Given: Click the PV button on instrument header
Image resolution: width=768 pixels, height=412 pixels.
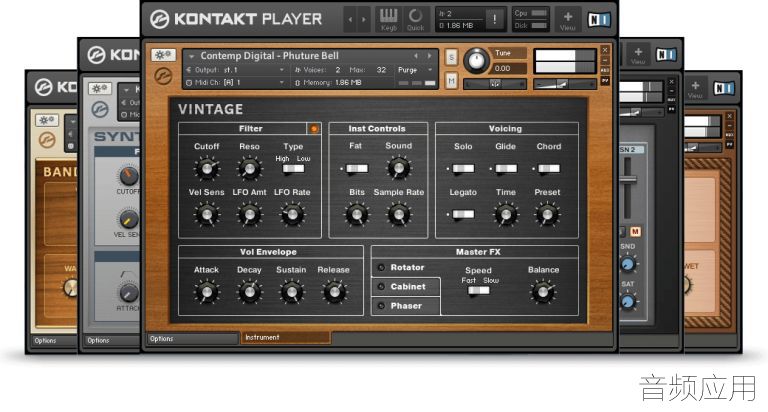Looking at the screenshot, I should click(x=605, y=80).
